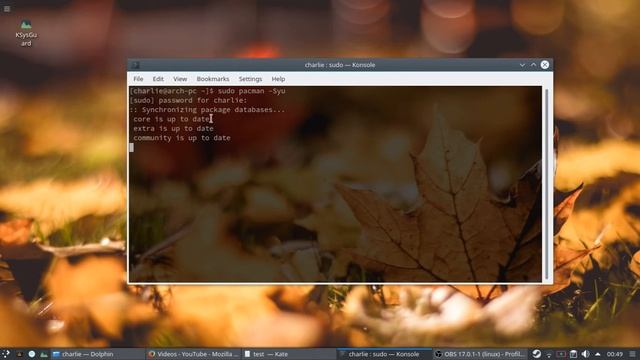Open the clipboard tray icon

573,354
